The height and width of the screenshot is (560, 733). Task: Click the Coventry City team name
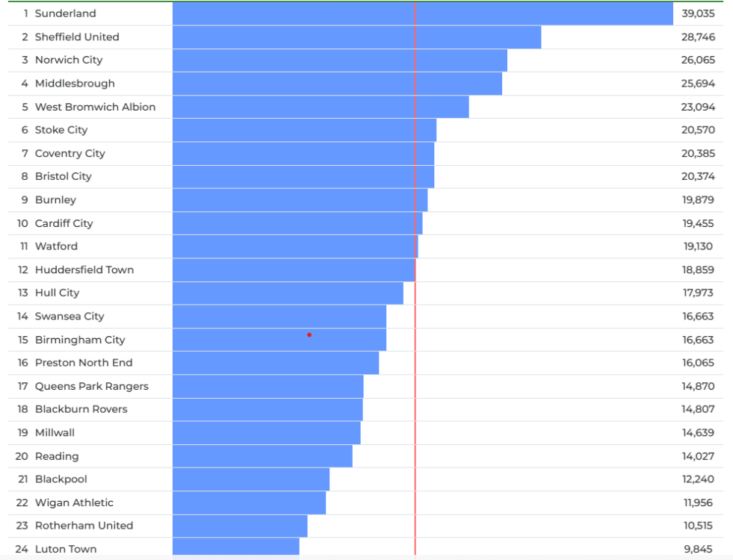click(70, 153)
